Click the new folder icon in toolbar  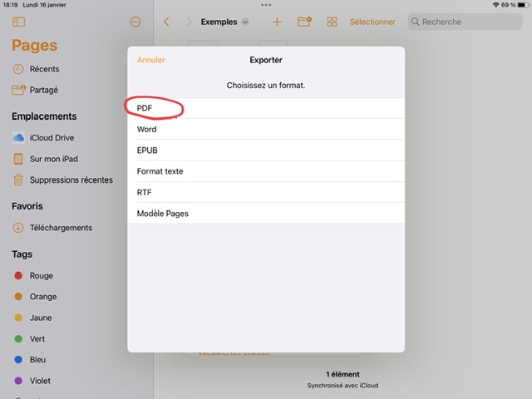click(304, 22)
